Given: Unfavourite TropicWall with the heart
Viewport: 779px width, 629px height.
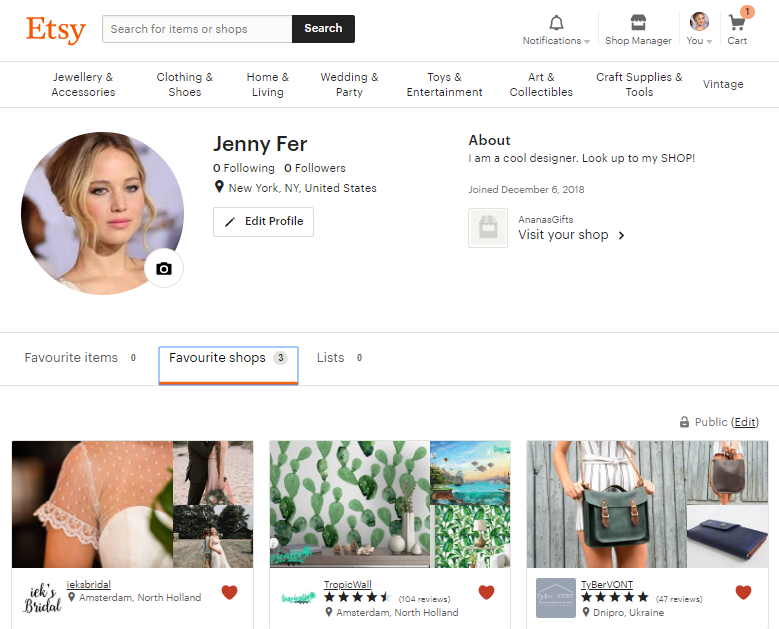Looking at the screenshot, I should pyautogui.click(x=486, y=592).
